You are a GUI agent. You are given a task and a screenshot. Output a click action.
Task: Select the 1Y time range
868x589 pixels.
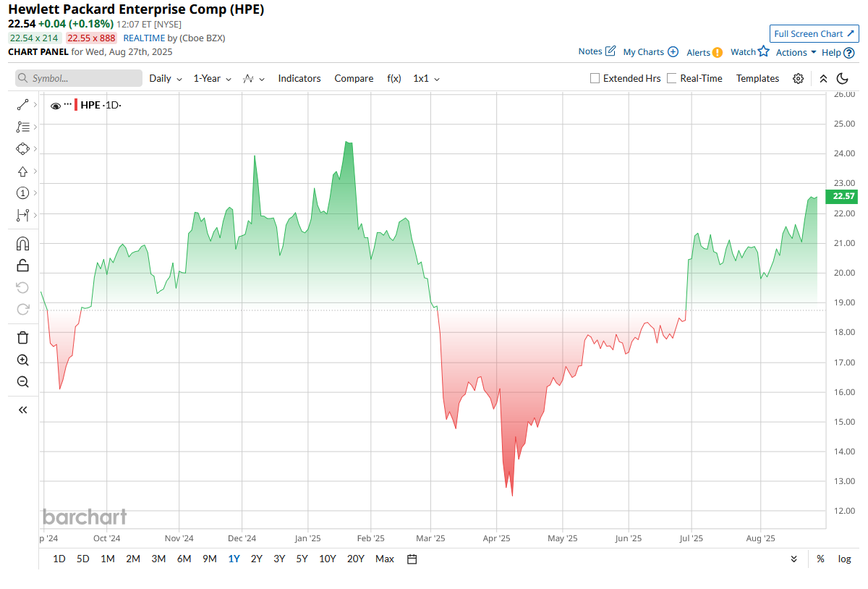(234, 559)
